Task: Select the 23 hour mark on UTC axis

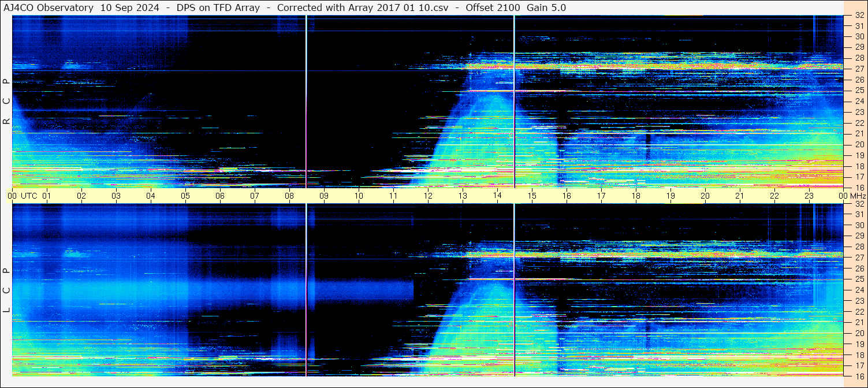Action: (x=809, y=196)
